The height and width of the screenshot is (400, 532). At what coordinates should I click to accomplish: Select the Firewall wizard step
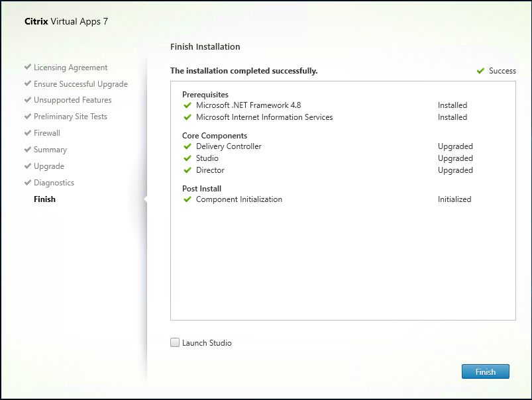pyautogui.click(x=47, y=133)
